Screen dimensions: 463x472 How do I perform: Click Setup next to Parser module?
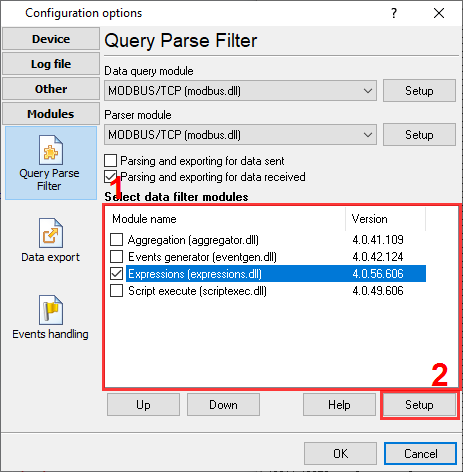point(419,135)
